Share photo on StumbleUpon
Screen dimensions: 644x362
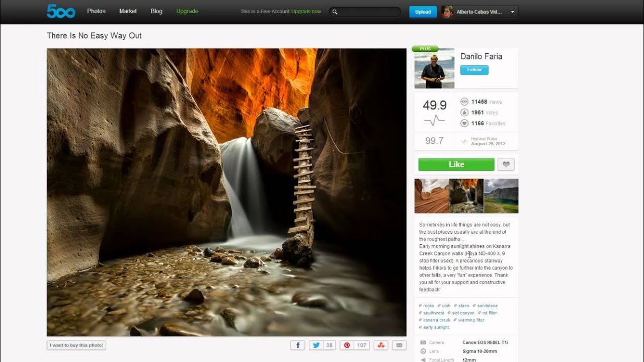tap(381, 345)
